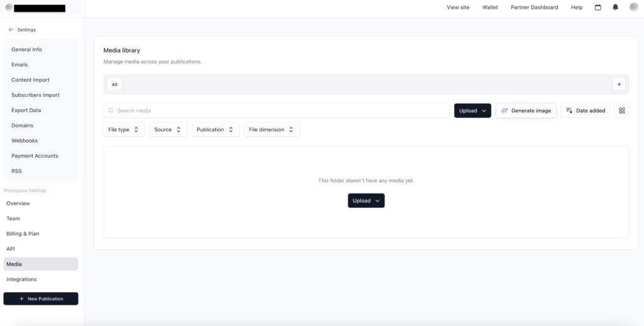Image resolution: width=644 pixels, height=326 pixels.
Task: Open Billing & Plan settings
Action: 23,234
